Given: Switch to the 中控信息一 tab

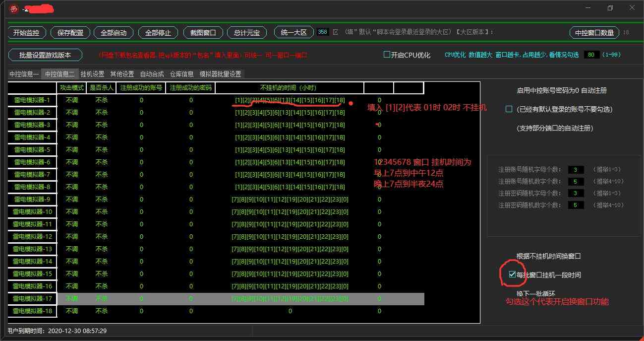Looking at the screenshot, I should click(24, 74).
